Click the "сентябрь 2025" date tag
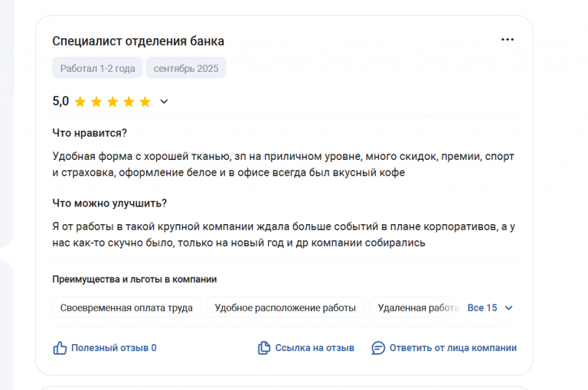The width and height of the screenshot is (588, 390). click(x=186, y=68)
